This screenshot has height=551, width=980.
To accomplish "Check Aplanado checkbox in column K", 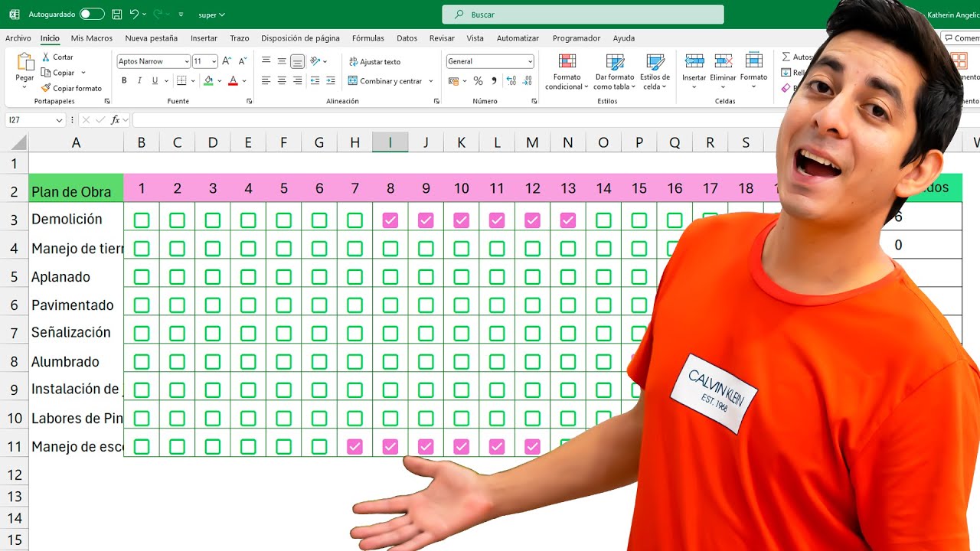I will 462,277.
